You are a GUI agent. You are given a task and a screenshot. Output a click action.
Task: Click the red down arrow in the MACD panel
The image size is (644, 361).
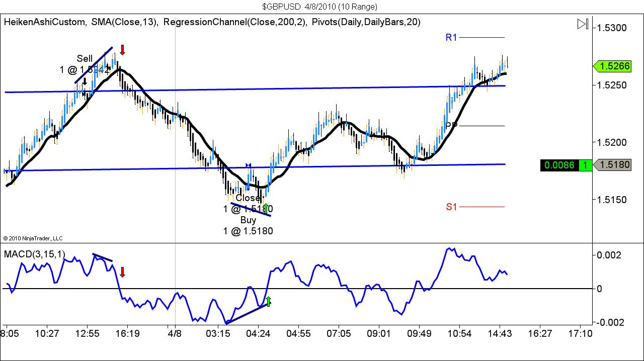[122, 273]
